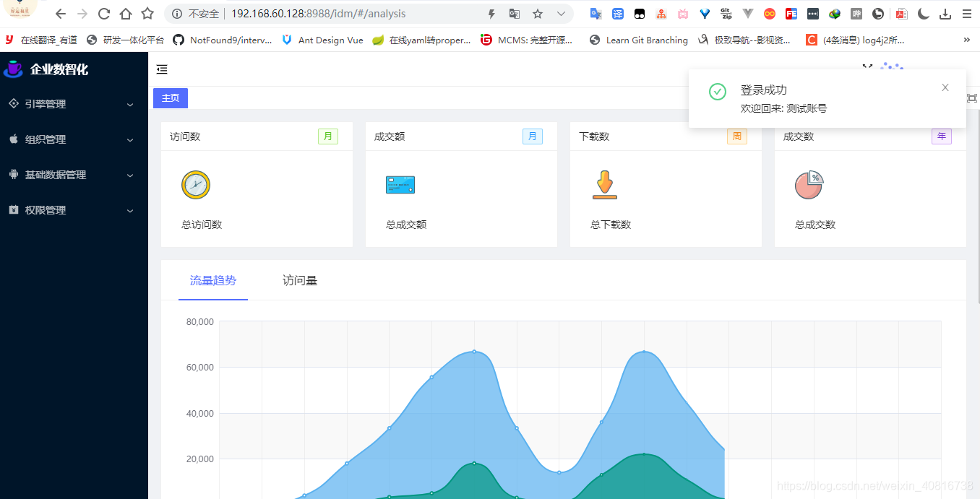Viewport: 980px width, 499px height.
Task: Click the 总访问数 label
Action: 202,225
